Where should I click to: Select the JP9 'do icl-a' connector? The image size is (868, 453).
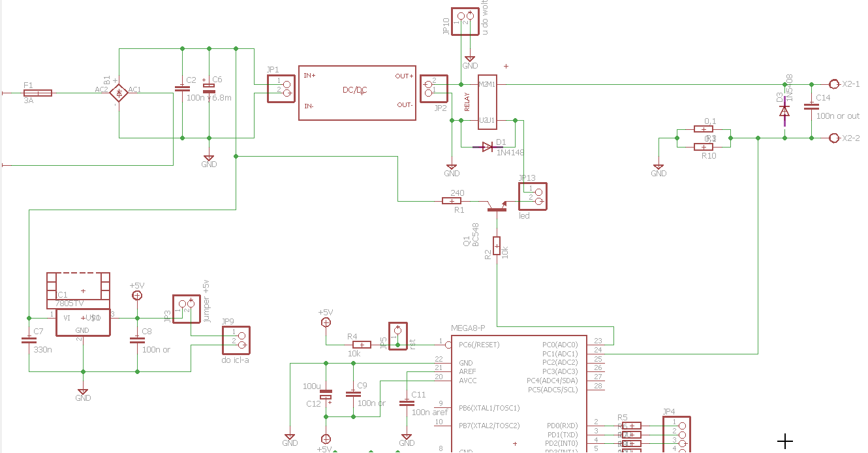tap(236, 340)
